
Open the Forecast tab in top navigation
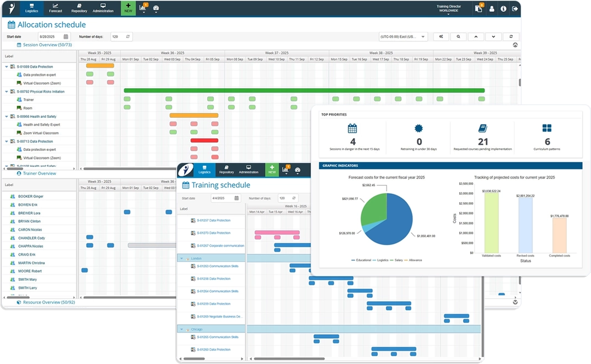point(55,8)
